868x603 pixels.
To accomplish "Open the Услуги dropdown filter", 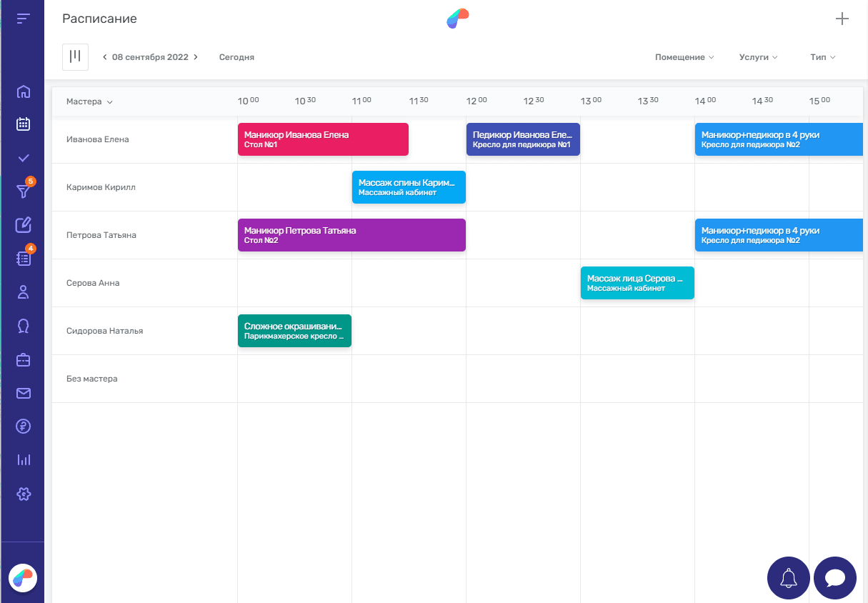I will (x=758, y=57).
